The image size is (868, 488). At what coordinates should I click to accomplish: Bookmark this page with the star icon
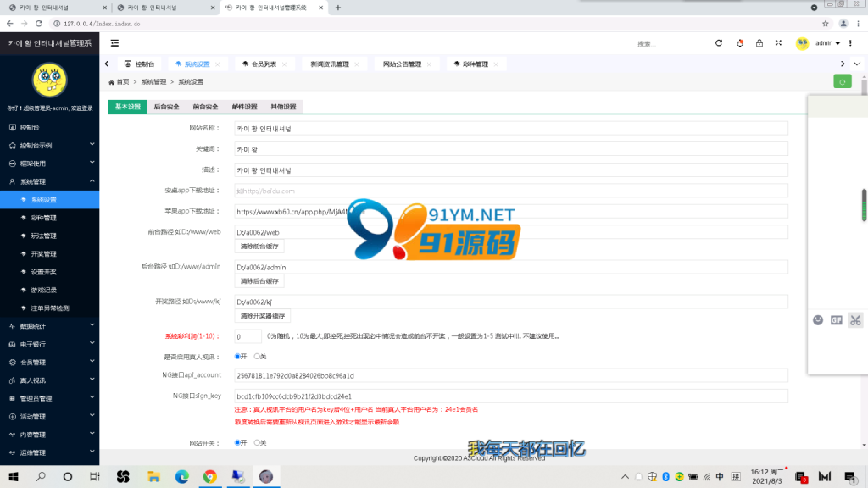pos(826,24)
